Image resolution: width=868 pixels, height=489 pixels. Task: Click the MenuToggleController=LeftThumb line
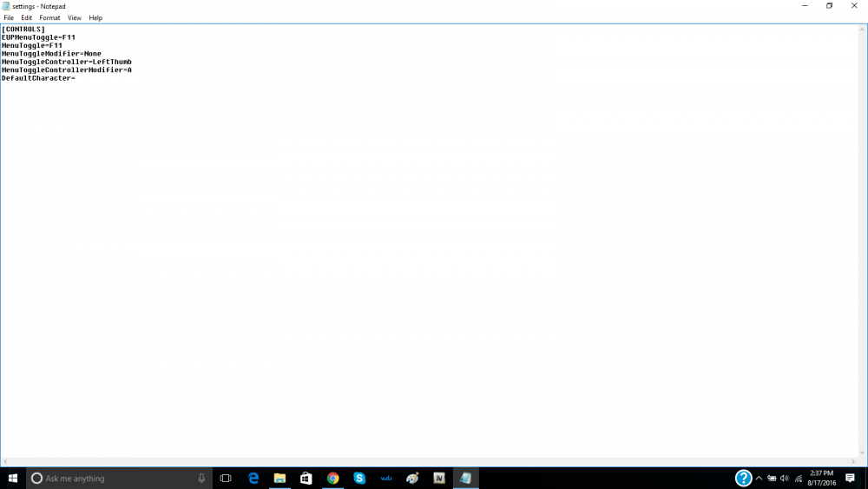point(67,62)
